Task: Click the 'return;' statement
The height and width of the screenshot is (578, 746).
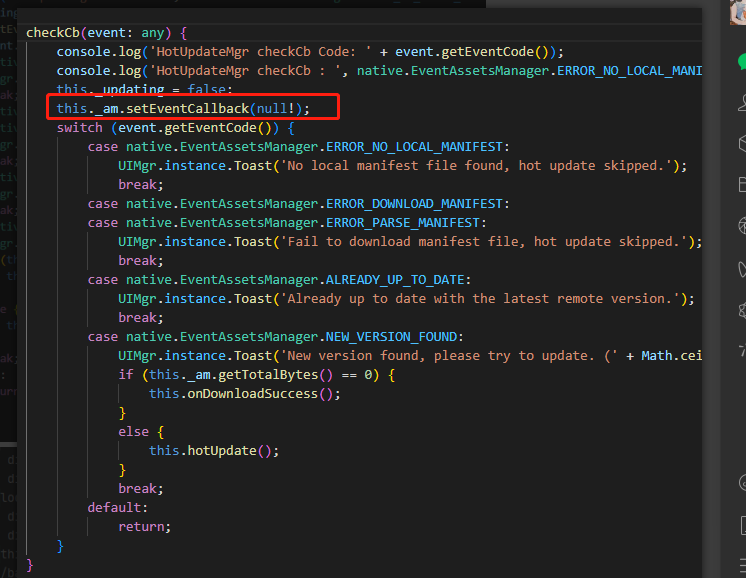Action: point(145,527)
